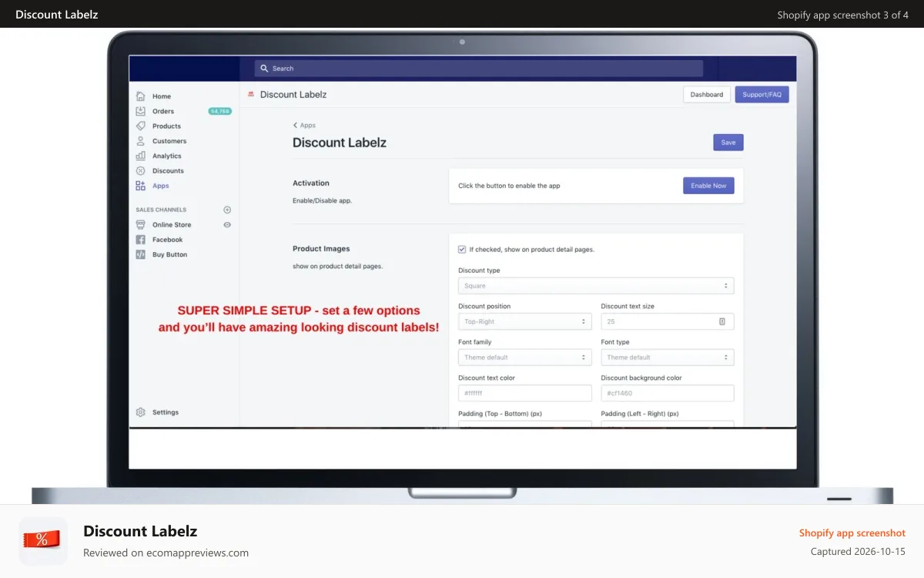Click the Discount Labelz app header icon
This screenshot has width=924, height=578.
tap(251, 94)
